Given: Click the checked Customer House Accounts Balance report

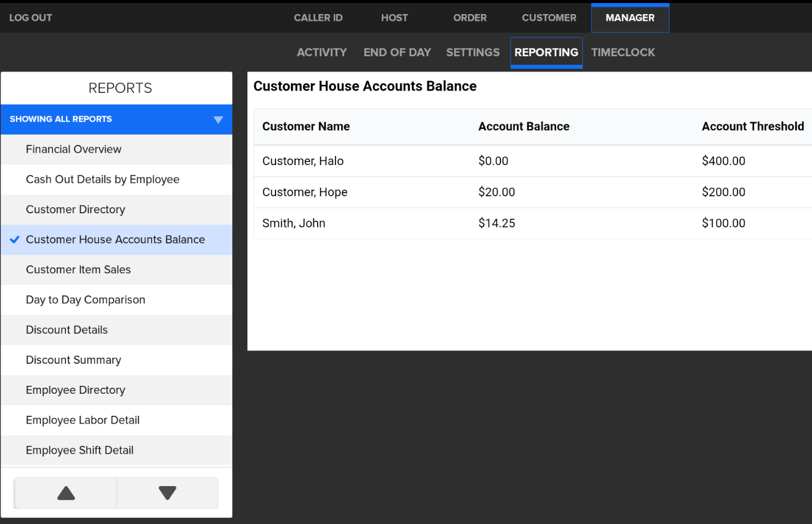Looking at the screenshot, I should tap(115, 240).
